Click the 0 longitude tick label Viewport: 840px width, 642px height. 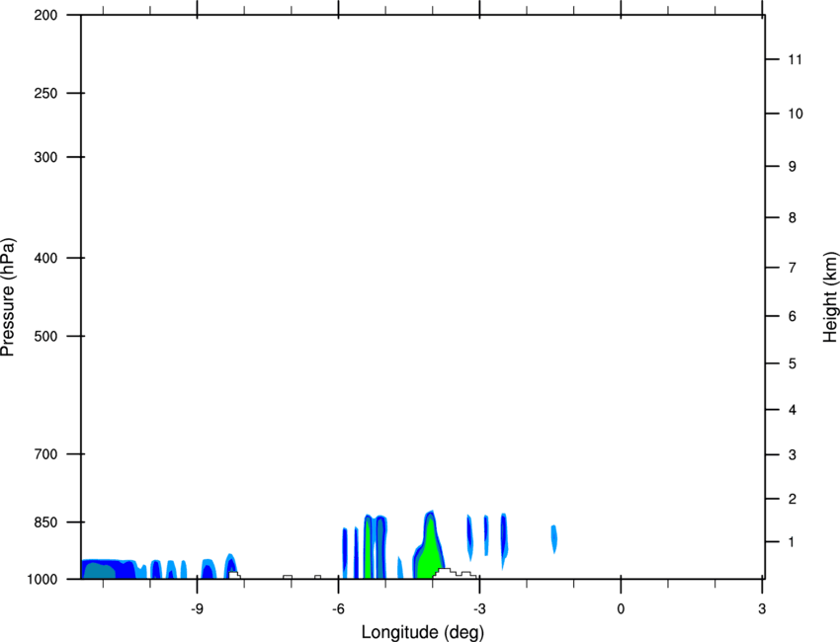[621, 608]
